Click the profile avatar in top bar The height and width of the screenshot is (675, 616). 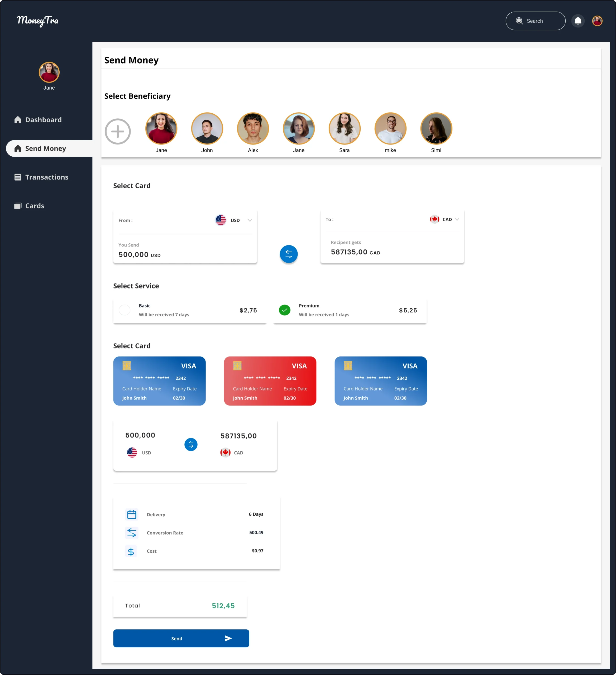click(597, 21)
